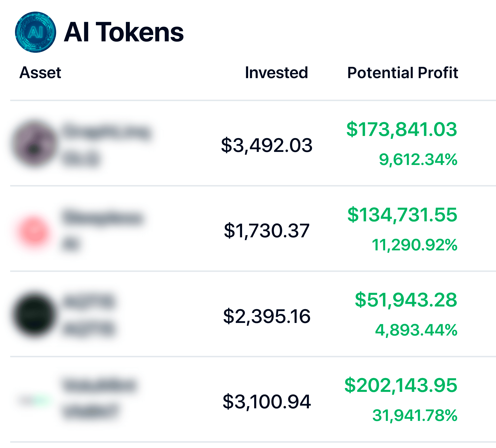Click the $202,143.95 potential profit value
Image resolution: width=496 pixels, height=448 pixels.
click(x=401, y=385)
